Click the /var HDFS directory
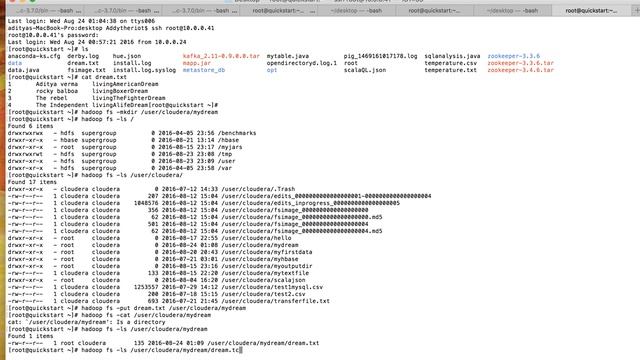Viewport: 640px width, 360px height. [x=225, y=168]
